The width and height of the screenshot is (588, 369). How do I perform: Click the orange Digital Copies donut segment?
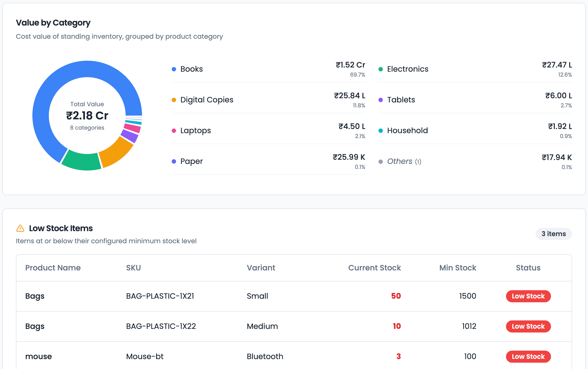coord(117,153)
